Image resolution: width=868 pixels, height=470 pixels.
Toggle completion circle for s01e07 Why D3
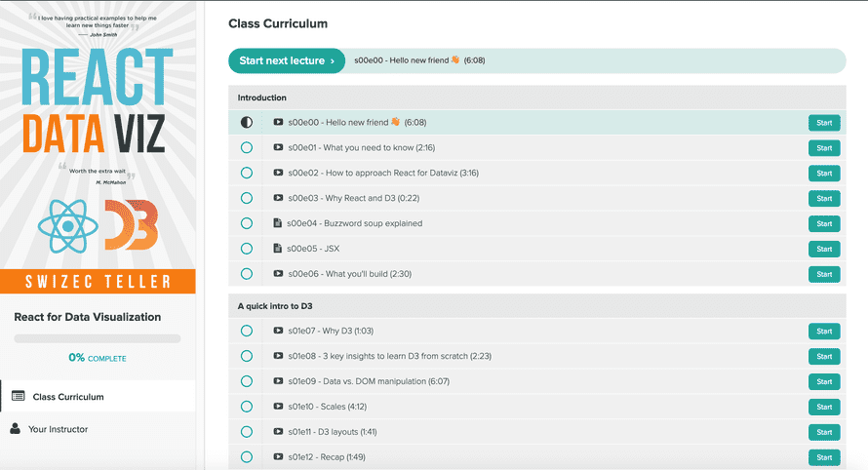[246, 331]
